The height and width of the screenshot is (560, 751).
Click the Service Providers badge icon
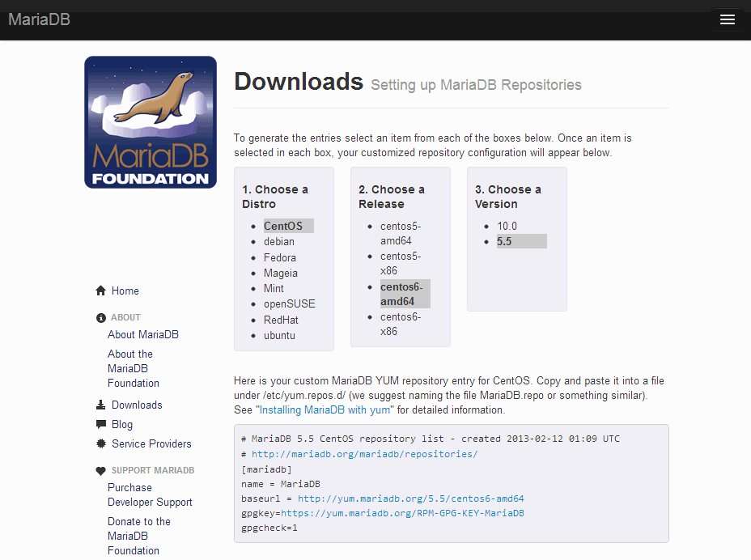101,443
